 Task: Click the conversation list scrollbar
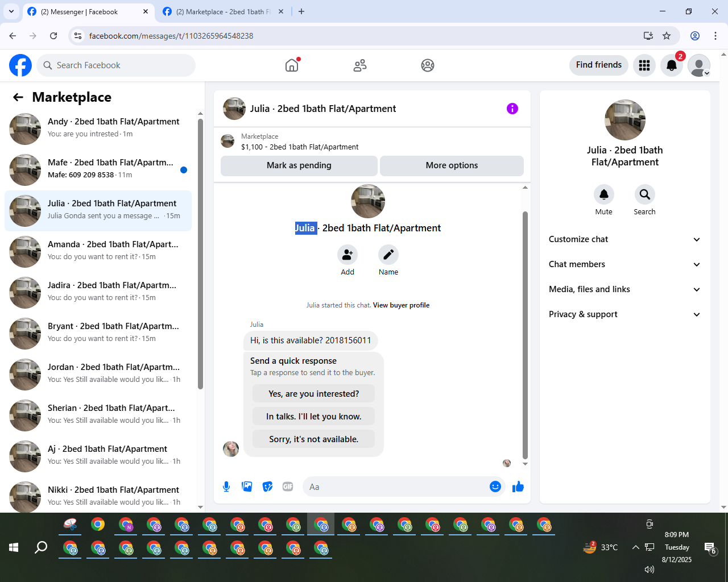[200, 254]
